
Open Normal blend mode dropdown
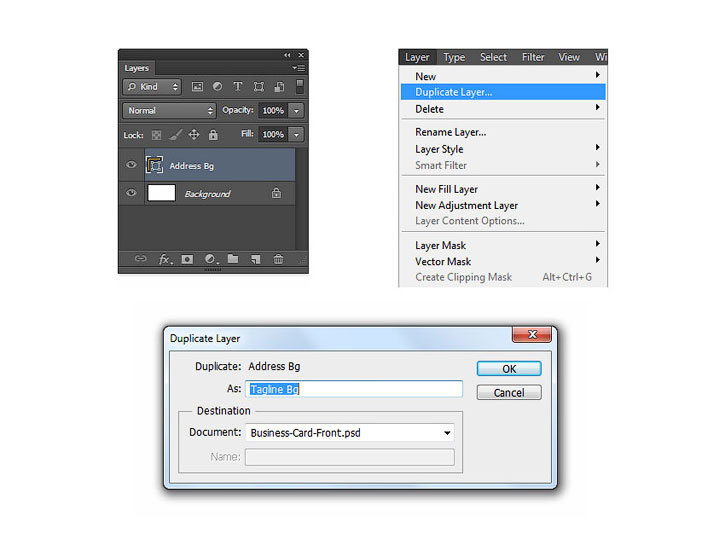tap(169, 110)
